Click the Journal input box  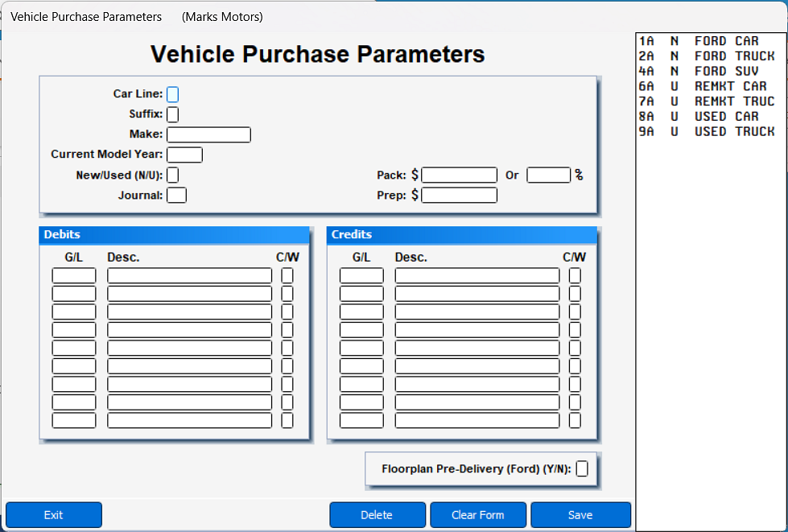[176, 195]
